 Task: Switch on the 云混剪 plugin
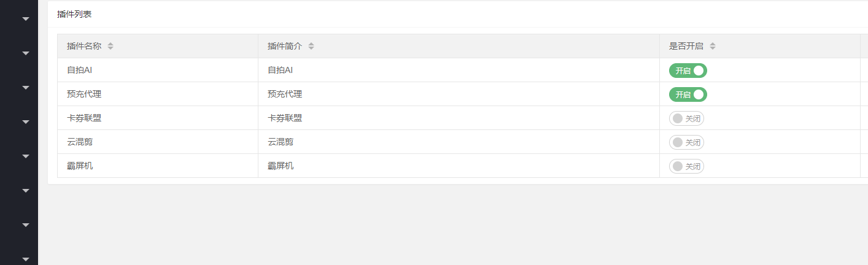[x=686, y=142]
